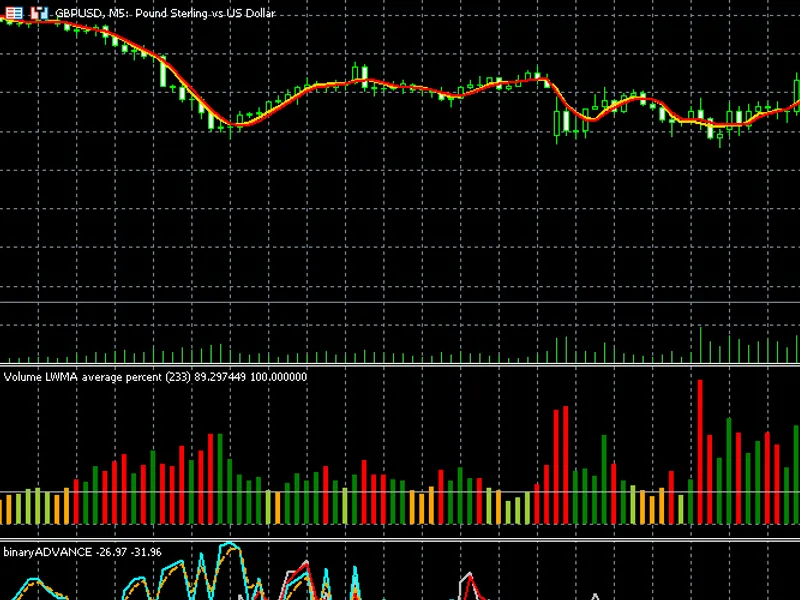Select the GBPUSD, M5 chart title text
Viewport: 800px width, 600px height.
coord(165,13)
